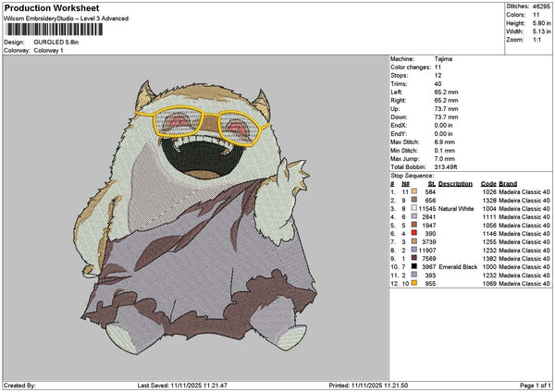Select the purple swatch in the 11907-stitch row
555x392 pixels.
pos(414,250)
